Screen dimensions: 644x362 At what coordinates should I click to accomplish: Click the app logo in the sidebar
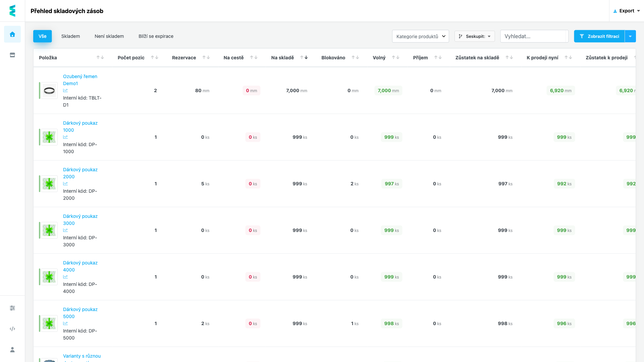(x=12, y=11)
